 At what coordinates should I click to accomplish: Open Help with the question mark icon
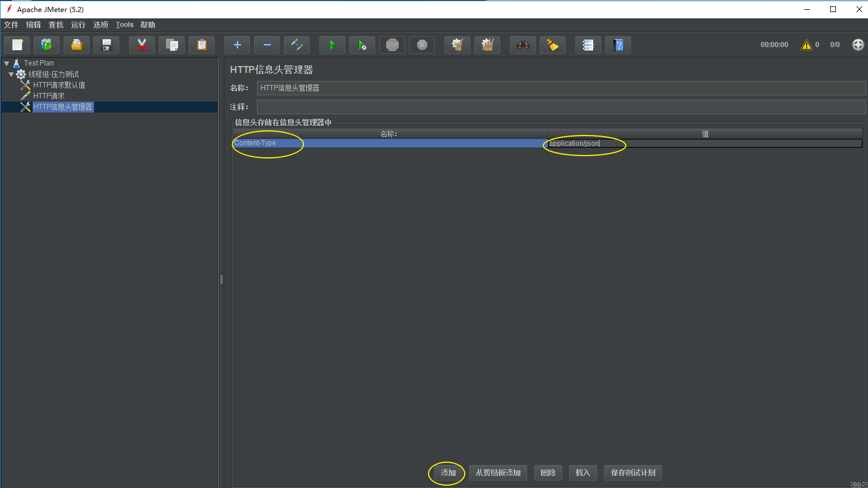pos(618,45)
